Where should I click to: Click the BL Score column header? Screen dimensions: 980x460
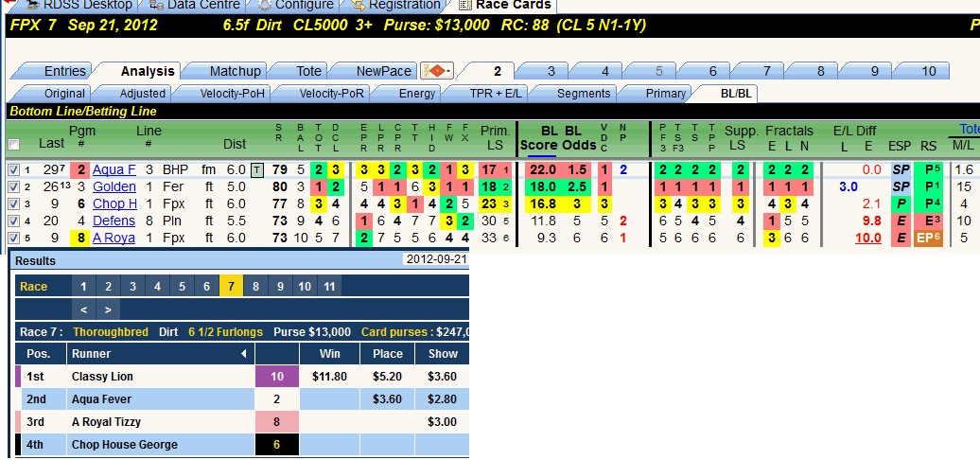[540, 138]
